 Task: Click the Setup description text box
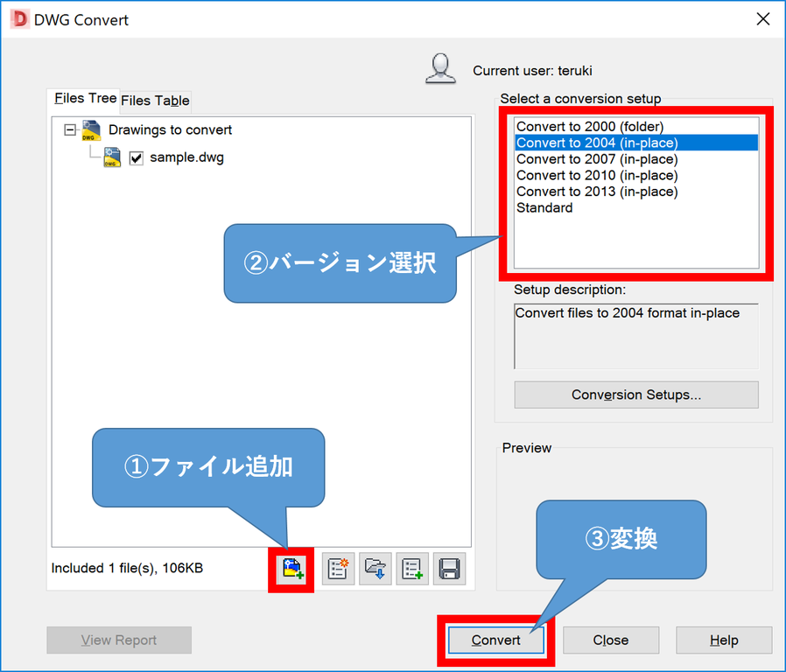[x=636, y=336]
